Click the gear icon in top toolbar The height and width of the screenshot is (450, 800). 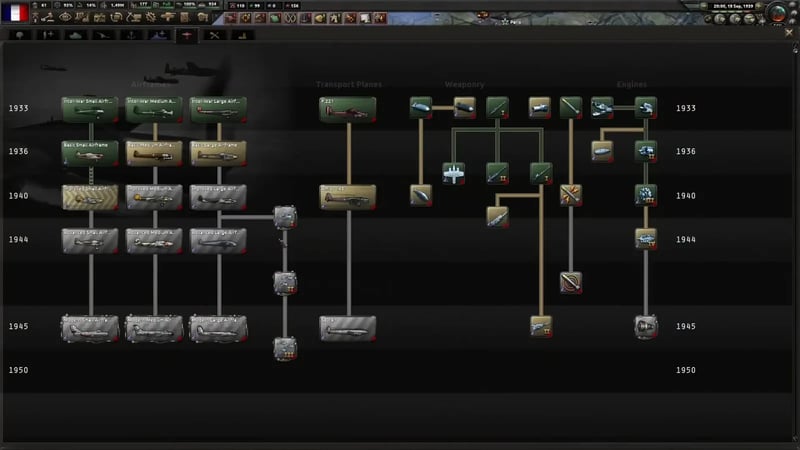point(151,18)
